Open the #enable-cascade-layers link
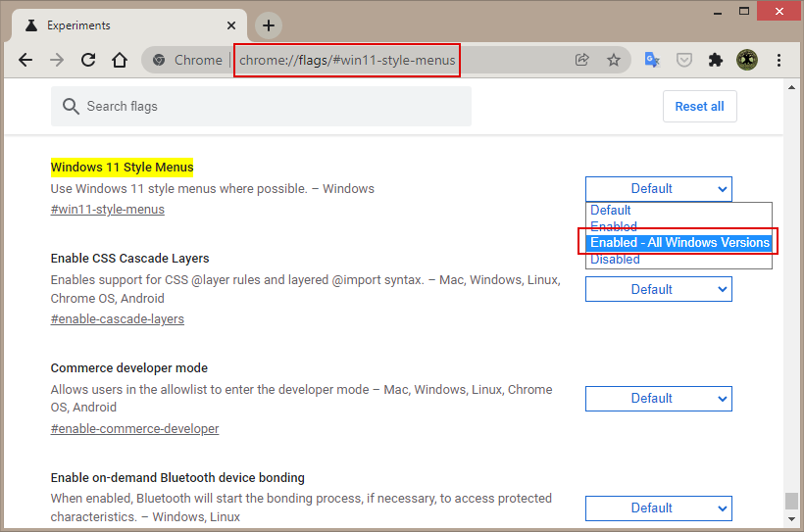The width and height of the screenshot is (804, 532). coord(118,318)
